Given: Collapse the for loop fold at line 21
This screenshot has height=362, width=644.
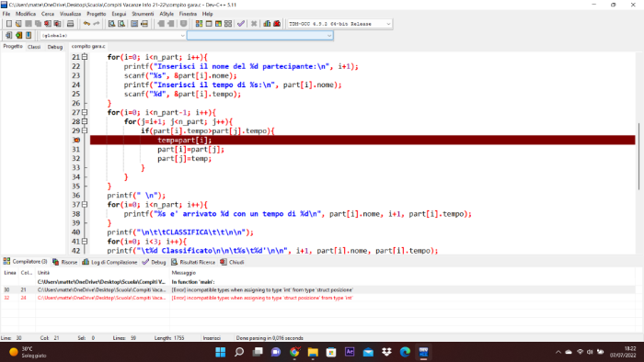Looking at the screenshot, I should 85,57.
